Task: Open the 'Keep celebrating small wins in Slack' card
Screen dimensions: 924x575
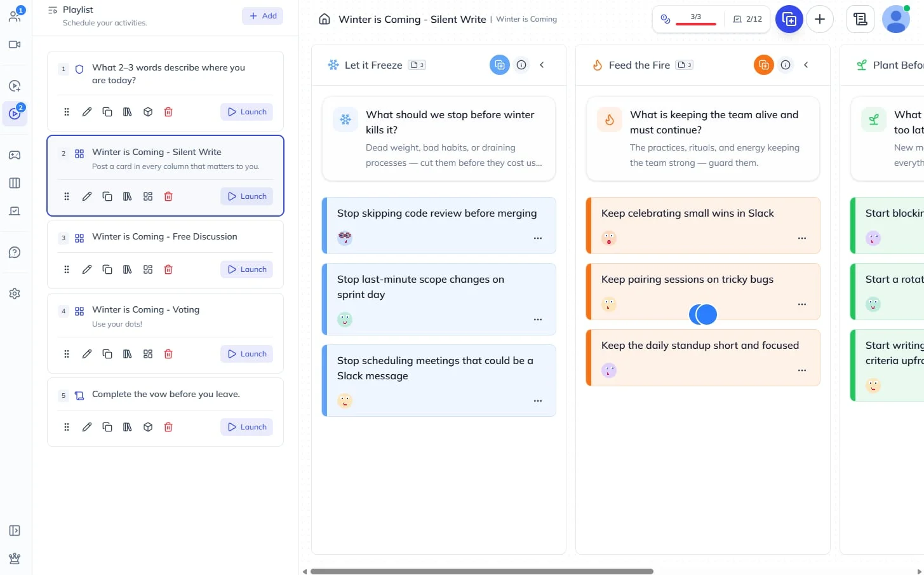Action: (x=703, y=226)
